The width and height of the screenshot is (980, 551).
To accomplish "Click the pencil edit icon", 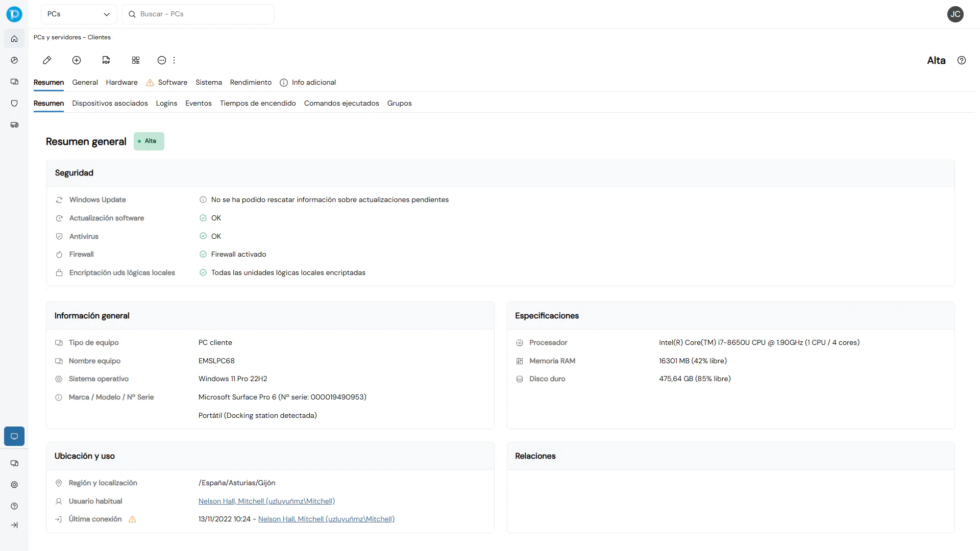I will [47, 60].
